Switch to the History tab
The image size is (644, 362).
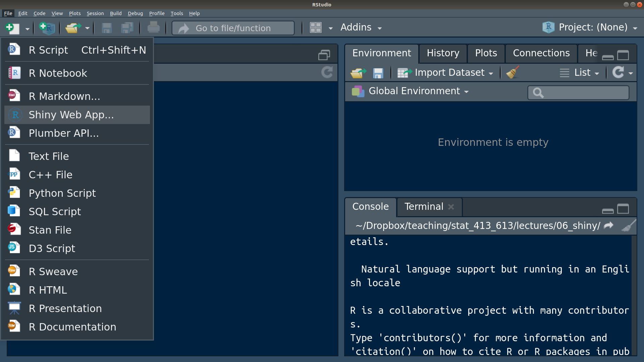pyautogui.click(x=443, y=53)
